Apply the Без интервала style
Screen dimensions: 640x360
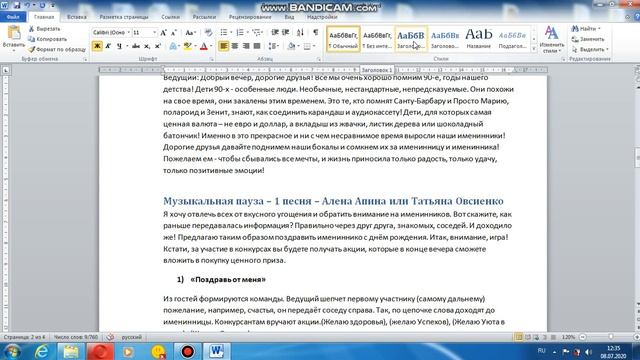(x=377, y=39)
